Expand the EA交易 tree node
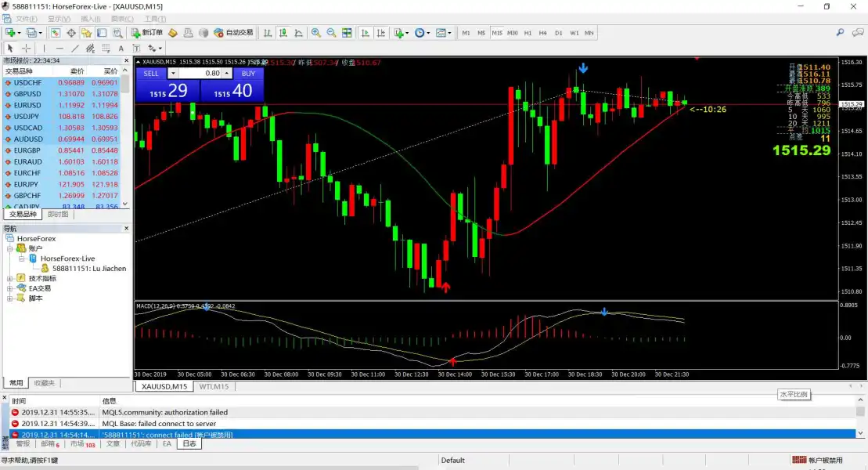 pyautogui.click(x=10, y=288)
